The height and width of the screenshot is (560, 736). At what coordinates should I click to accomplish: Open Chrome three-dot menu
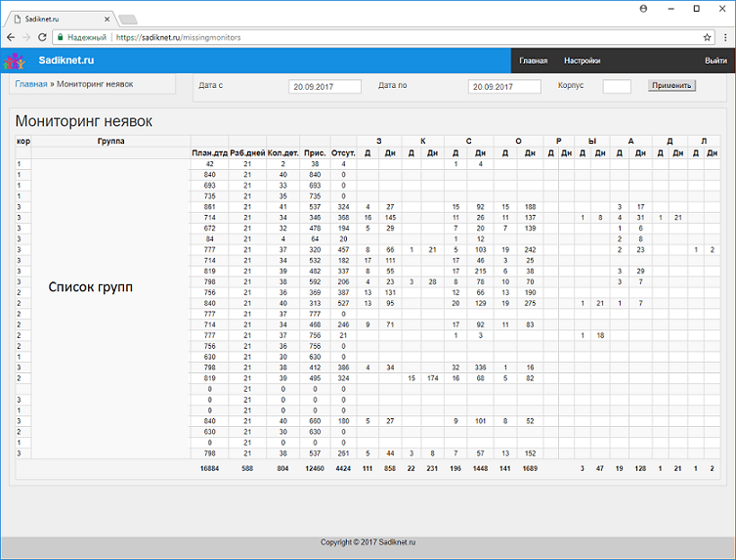724,37
